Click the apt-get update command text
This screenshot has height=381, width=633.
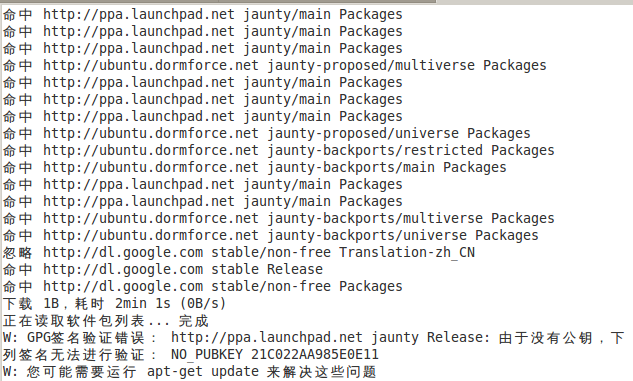[203, 372]
